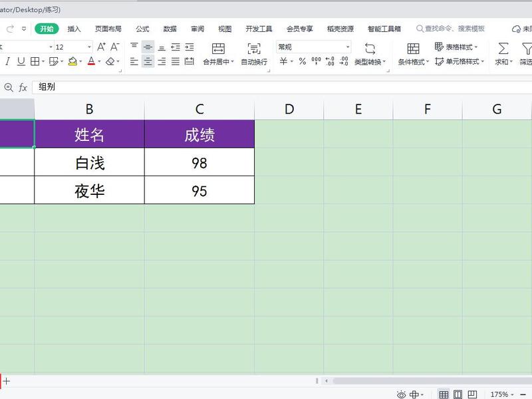
Task: Increase decimal places icon
Action: tap(330, 61)
